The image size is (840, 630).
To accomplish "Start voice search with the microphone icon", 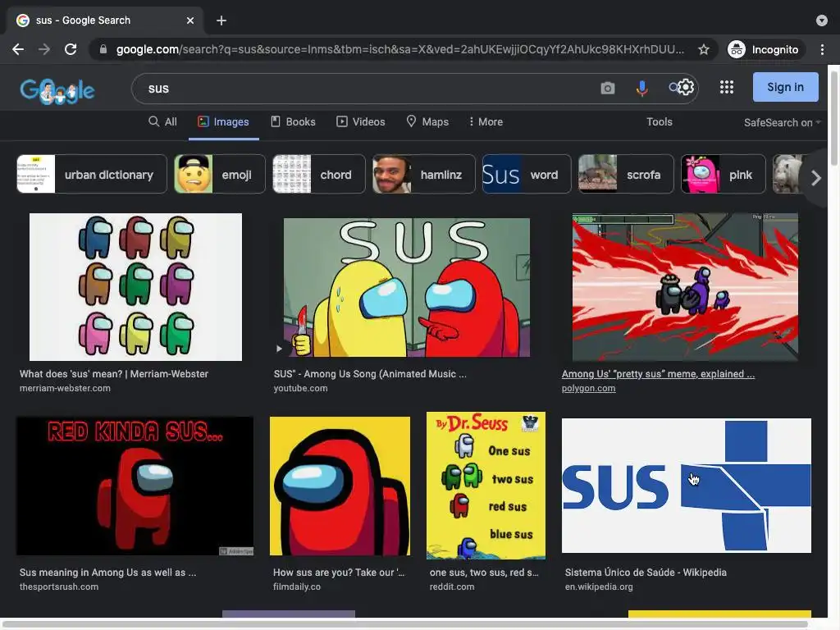I will click(641, 88).
